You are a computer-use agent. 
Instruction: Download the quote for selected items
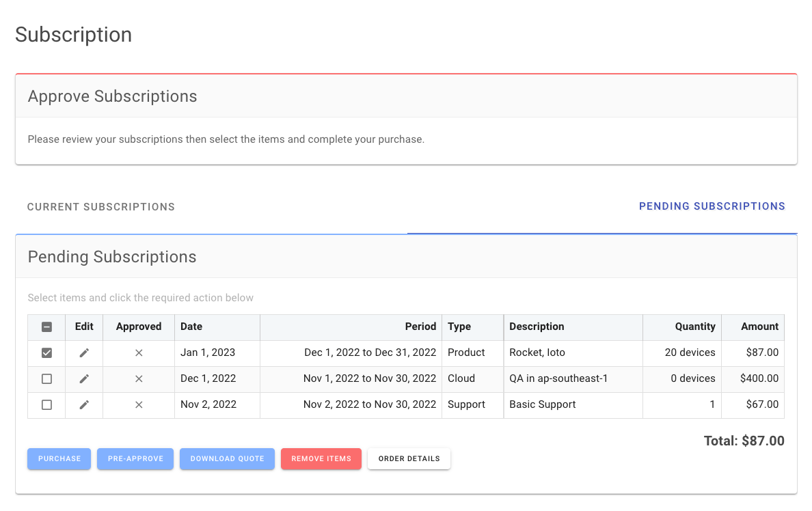point(227,459)
